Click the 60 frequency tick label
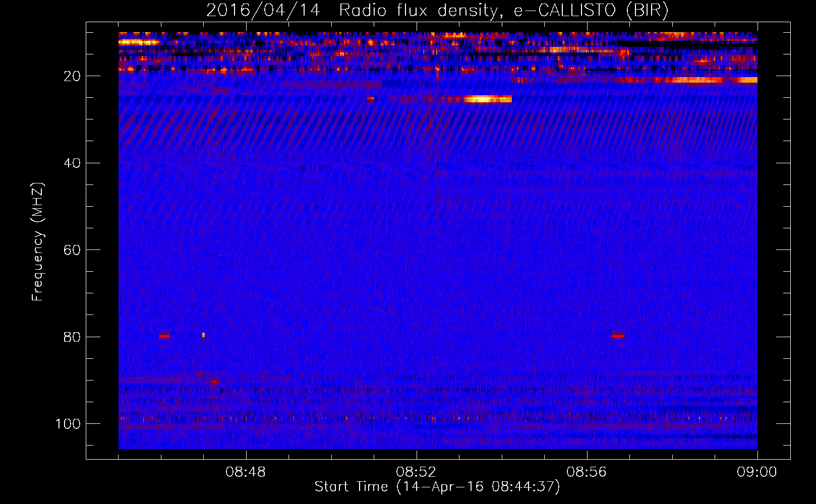 pyautogui.click(x=72, y=250)
